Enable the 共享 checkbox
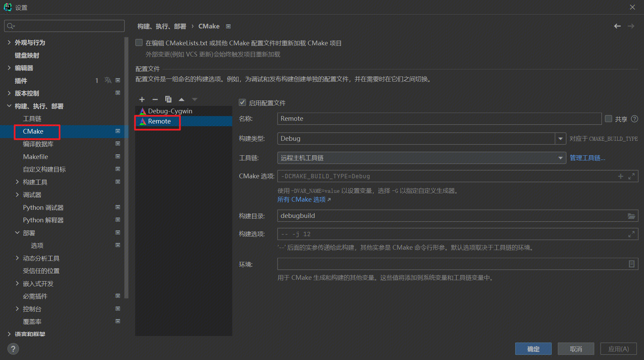Screen dimensions: 644x360 point(608,119)
